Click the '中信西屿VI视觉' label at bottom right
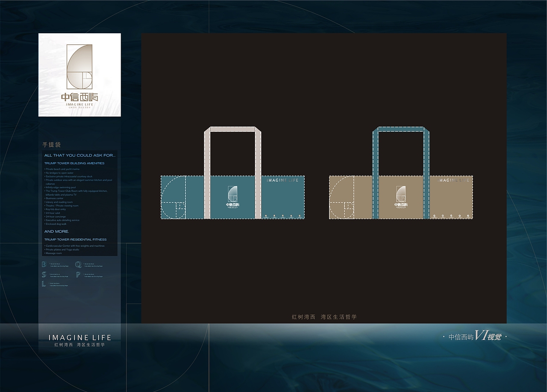 474,337
